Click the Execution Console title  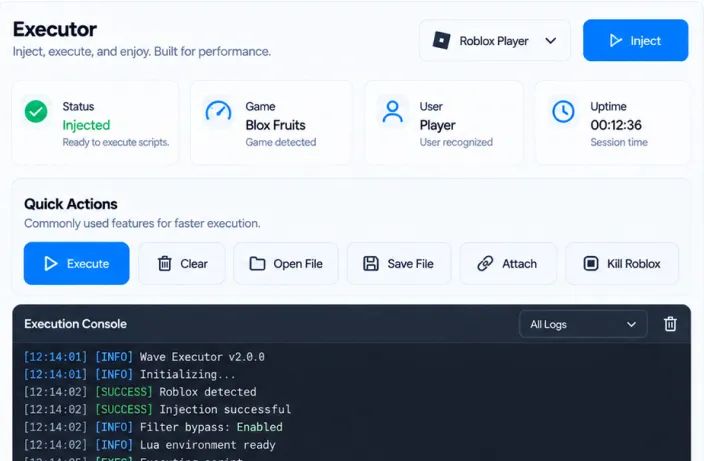75,324
